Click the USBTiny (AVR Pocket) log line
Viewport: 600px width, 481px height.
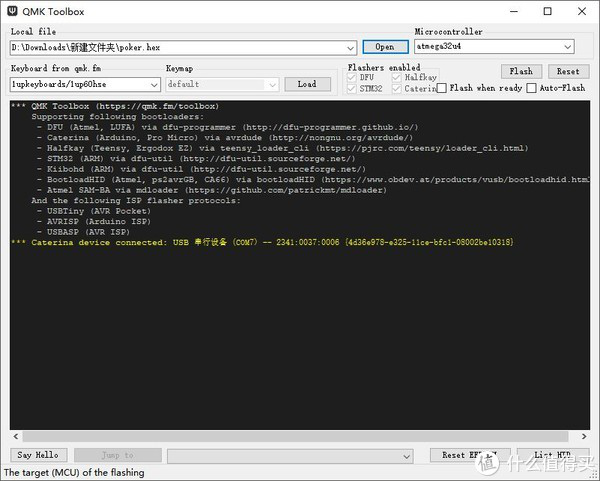94,211
